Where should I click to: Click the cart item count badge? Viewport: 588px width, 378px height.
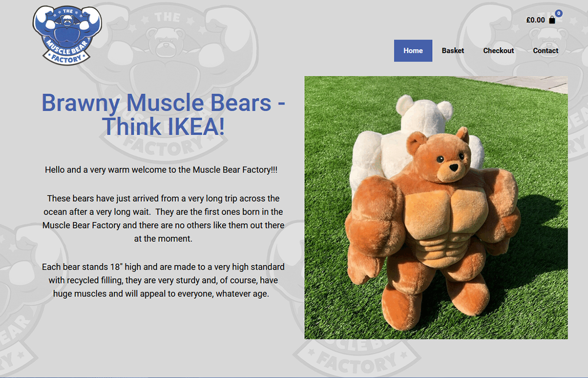(x=559, y=13)
